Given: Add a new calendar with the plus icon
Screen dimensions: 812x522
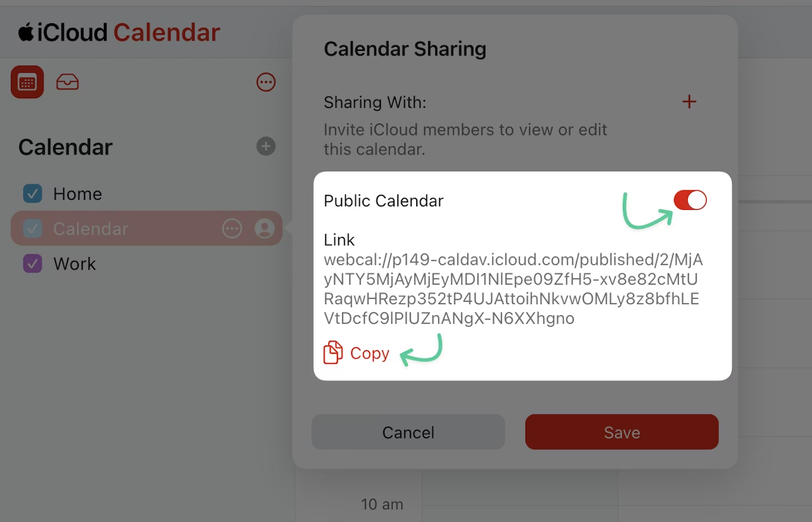Looking at the screenshot, I should coord(266,146).
